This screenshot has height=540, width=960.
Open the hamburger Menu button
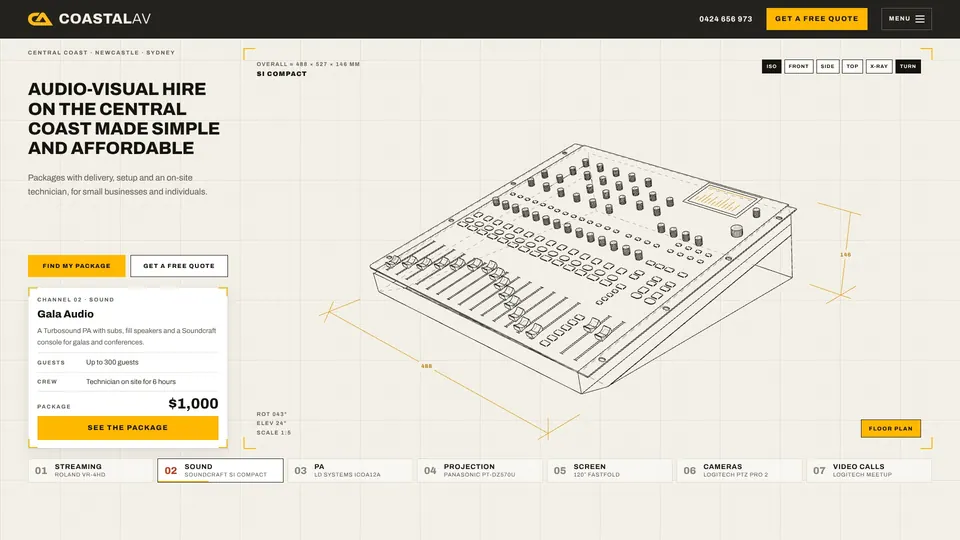click(906, 19)
